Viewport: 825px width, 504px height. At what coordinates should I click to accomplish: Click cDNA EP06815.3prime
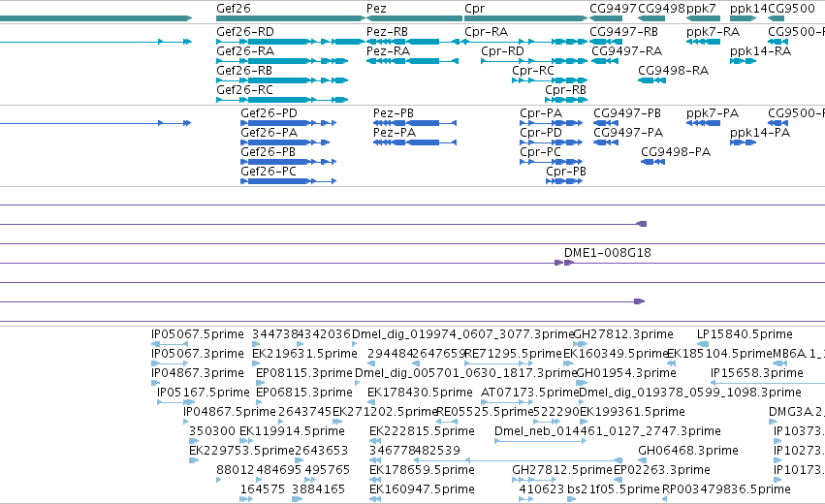click(x=304, y=393)
